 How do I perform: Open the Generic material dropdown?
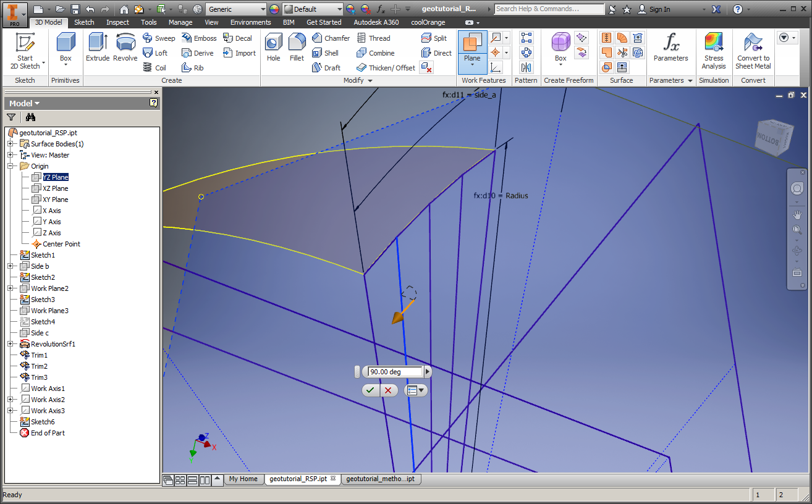(x=263, y=9)
